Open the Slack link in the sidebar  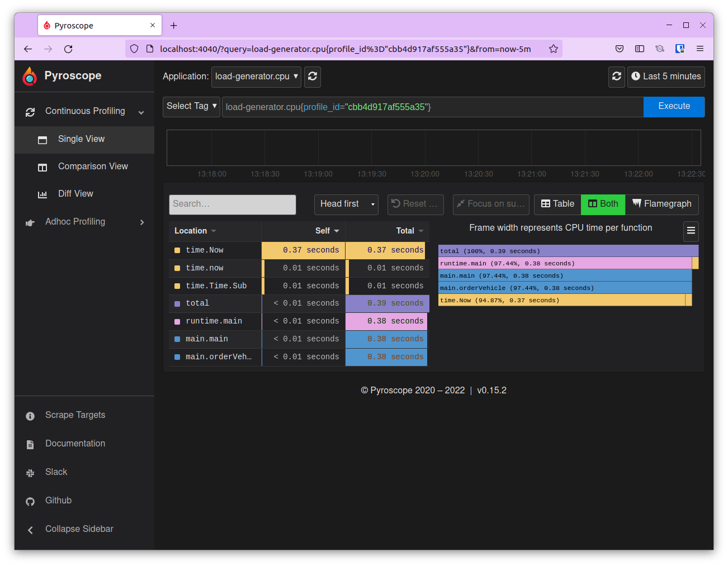point(56,472)
